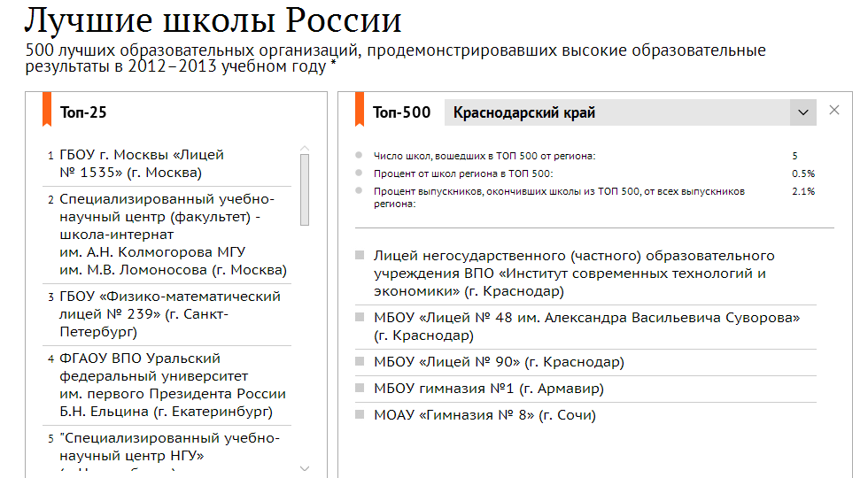This screenshot has height=478, width=868.
Task: Click the Топ-500 panel heading
Action: (x=401, y=112)
